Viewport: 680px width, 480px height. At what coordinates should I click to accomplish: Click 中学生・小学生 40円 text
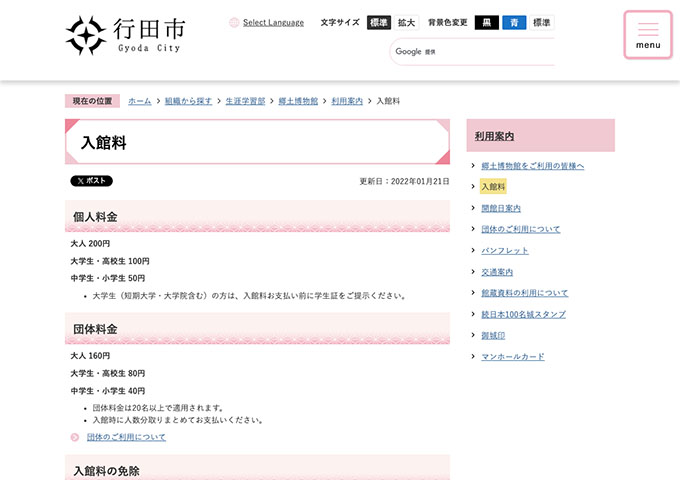point(108,391)
